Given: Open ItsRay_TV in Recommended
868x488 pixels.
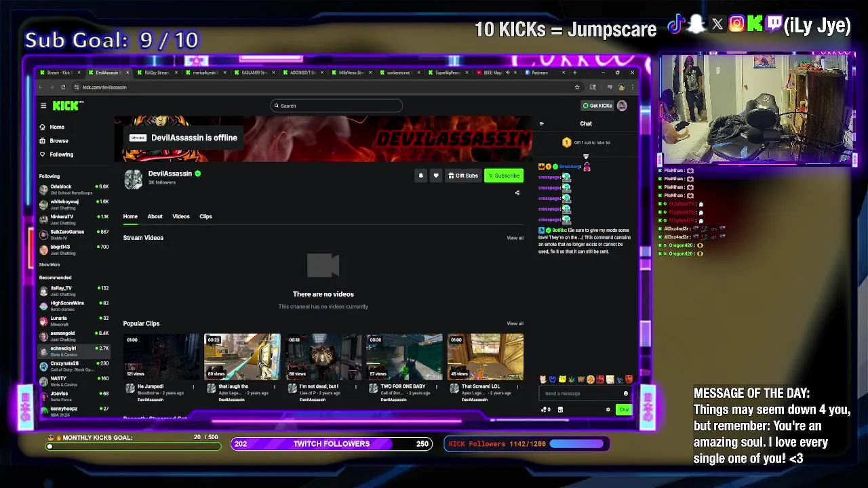Looking at the screenshot, I should tap(74, 291).
